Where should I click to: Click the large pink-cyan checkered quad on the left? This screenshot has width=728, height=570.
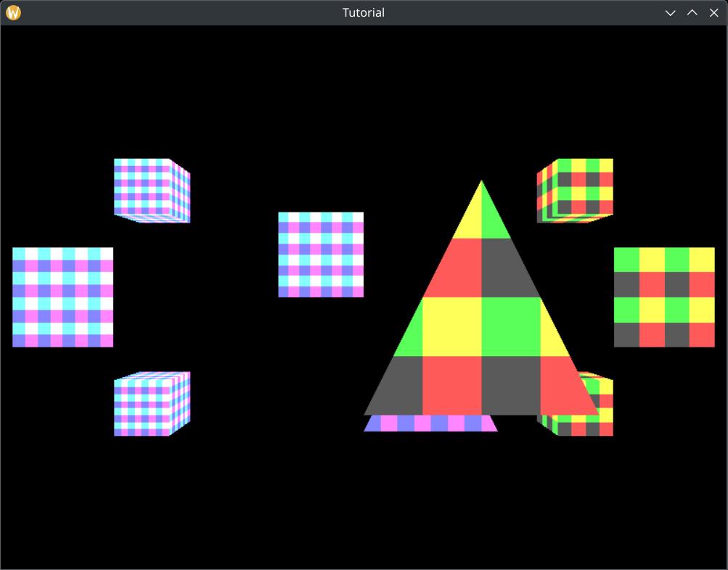62,297
